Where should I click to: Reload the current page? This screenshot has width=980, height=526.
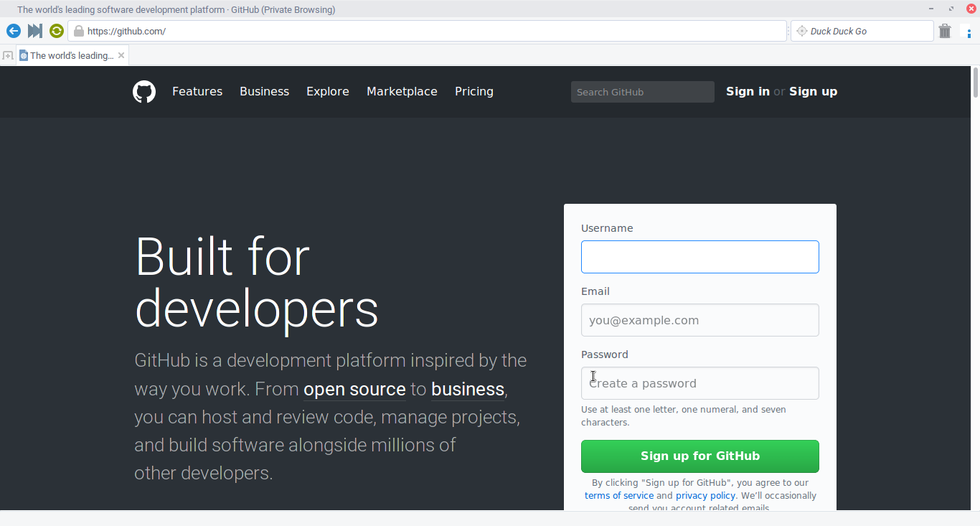coord(56,31)
